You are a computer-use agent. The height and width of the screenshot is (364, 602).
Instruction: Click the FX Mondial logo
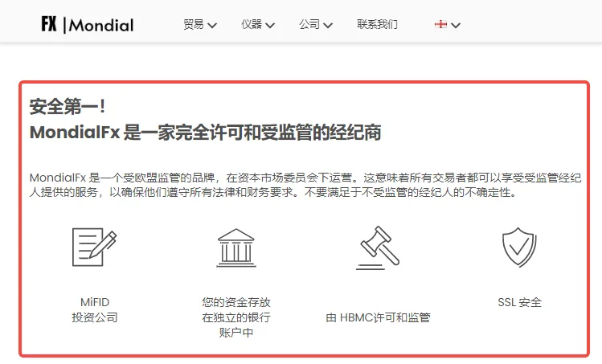click(x=88, y=25)
